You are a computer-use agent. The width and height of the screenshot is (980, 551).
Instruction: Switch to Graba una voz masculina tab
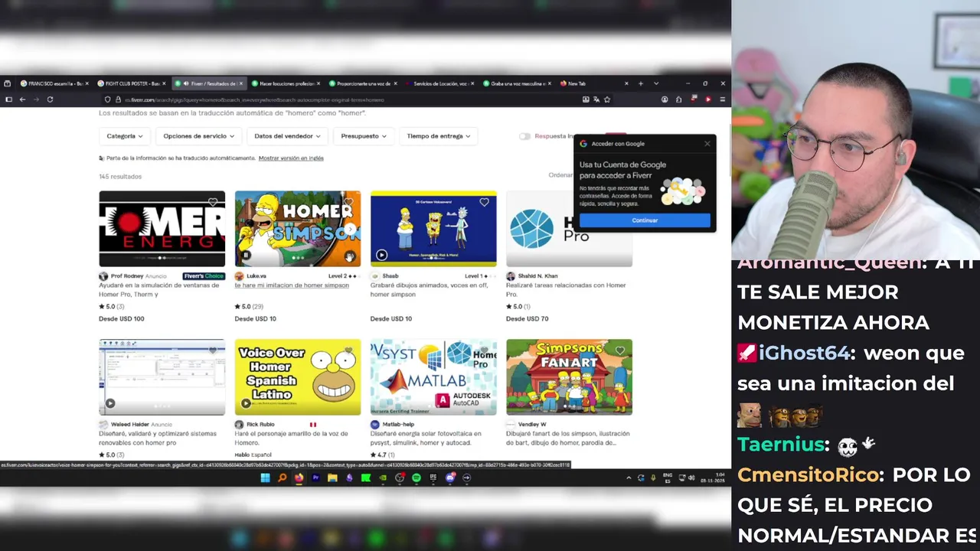click(x=518, y=83)
